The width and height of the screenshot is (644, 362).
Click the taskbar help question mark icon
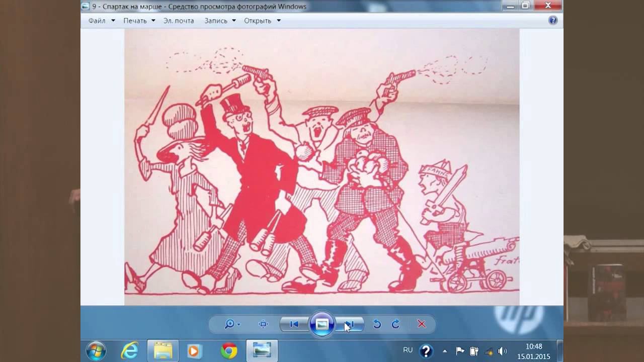pyautogui.click(x=426, y=350)
